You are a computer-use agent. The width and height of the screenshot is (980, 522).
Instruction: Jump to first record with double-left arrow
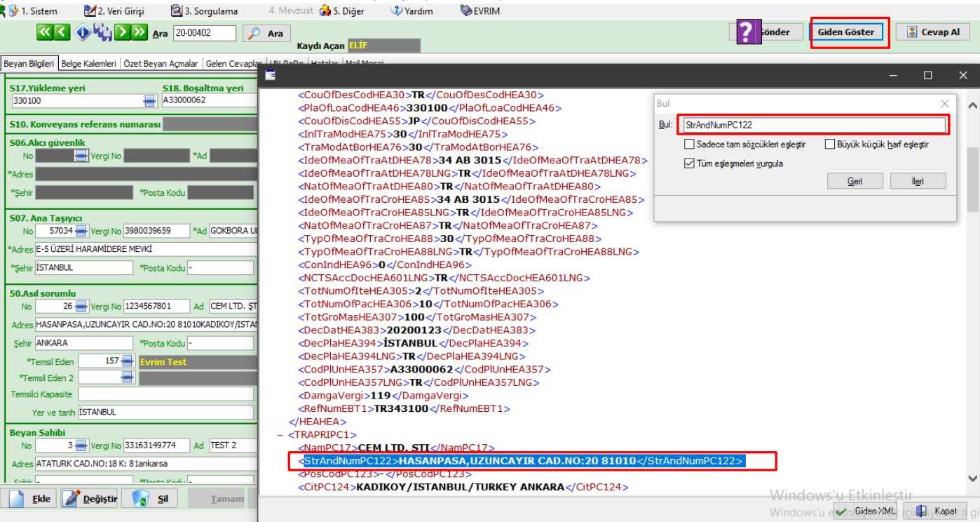click(44, 32)
